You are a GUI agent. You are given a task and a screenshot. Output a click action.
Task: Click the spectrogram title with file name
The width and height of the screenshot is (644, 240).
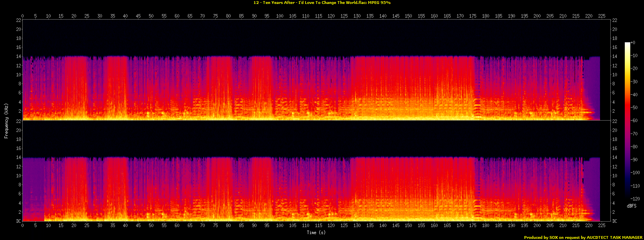[322, 3]
